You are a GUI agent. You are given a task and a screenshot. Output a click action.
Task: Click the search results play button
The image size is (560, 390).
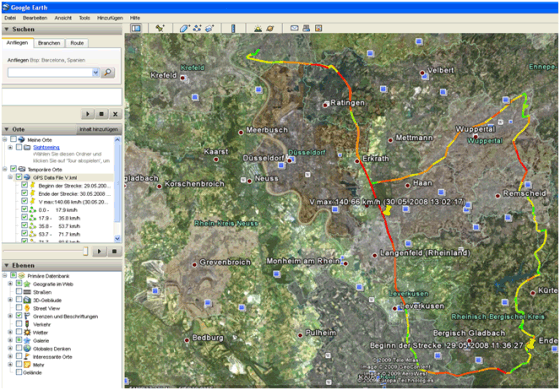(88, 114)
